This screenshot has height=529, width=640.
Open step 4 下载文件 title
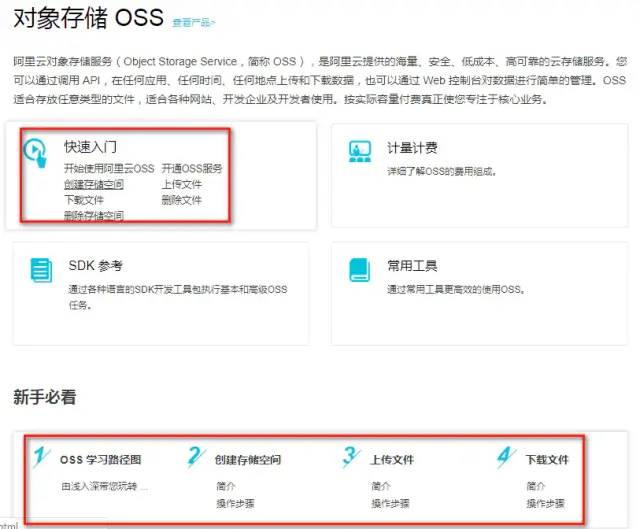click(x=547, y=460)
